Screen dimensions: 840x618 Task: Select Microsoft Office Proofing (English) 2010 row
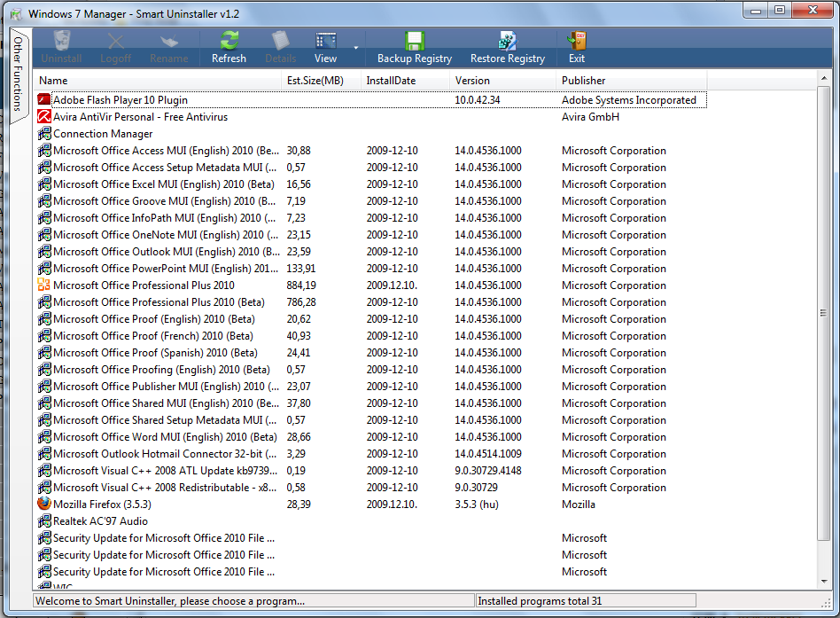coord(372,370)
